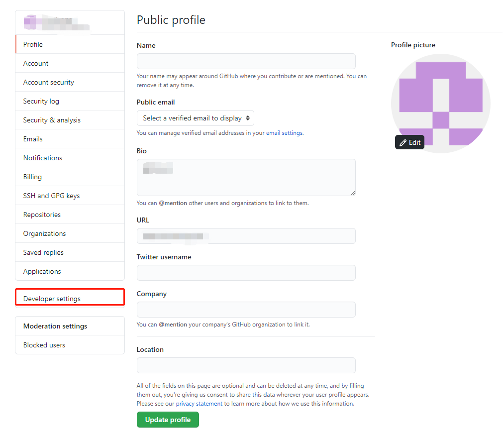The width and height of the screenshot is (504, 435).
Task: Click the profile picture avatar
Action: click(x=441, y=104)
